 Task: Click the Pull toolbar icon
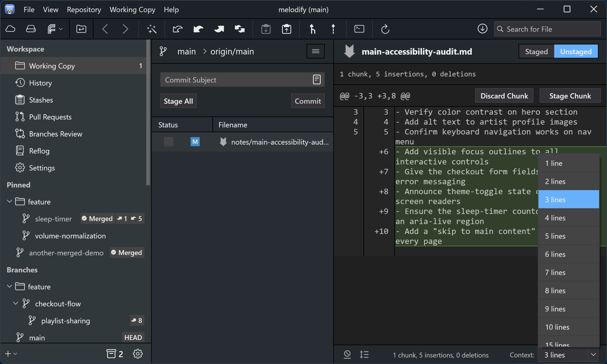coord(198,29)
